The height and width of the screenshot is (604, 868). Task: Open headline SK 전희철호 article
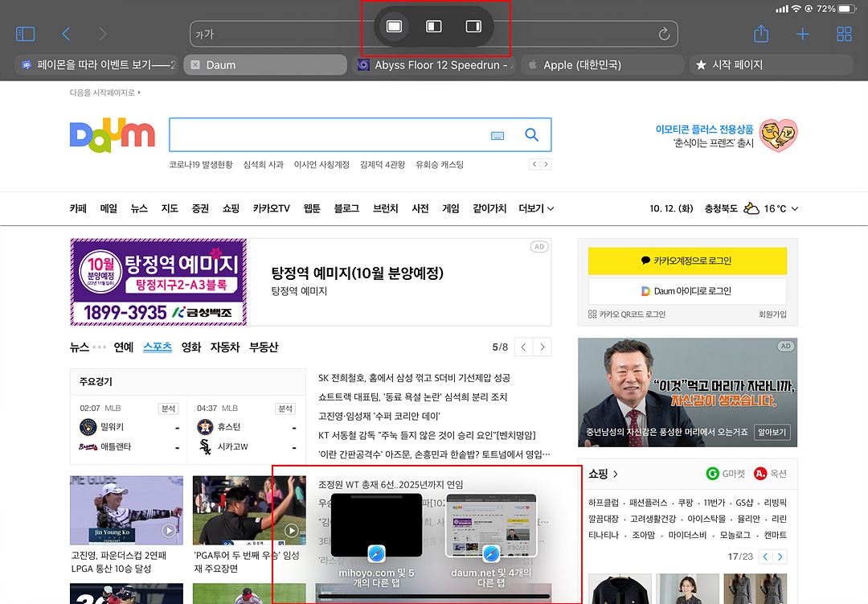[x=414, y=378]
